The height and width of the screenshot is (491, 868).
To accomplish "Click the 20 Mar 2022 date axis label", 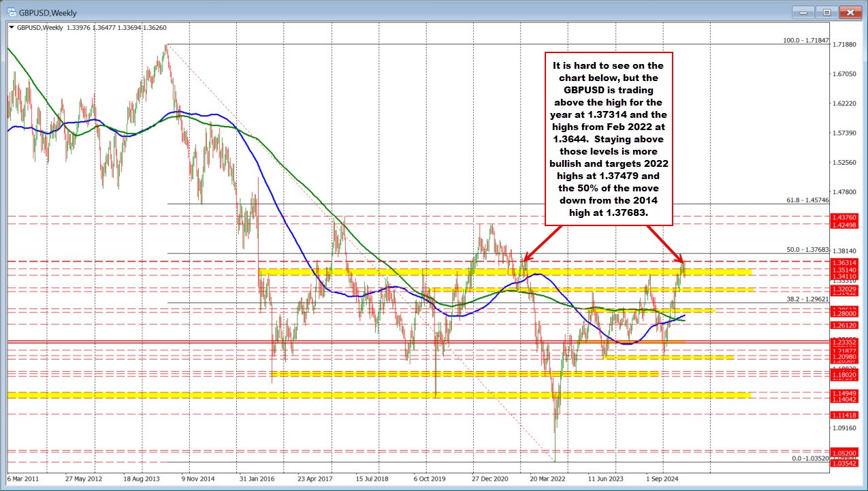I will pos(549,479).
